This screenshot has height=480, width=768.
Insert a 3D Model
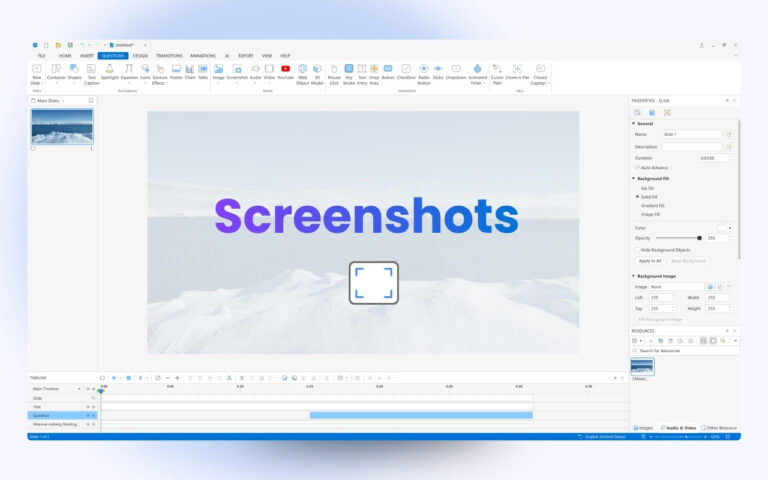(317, 74)
